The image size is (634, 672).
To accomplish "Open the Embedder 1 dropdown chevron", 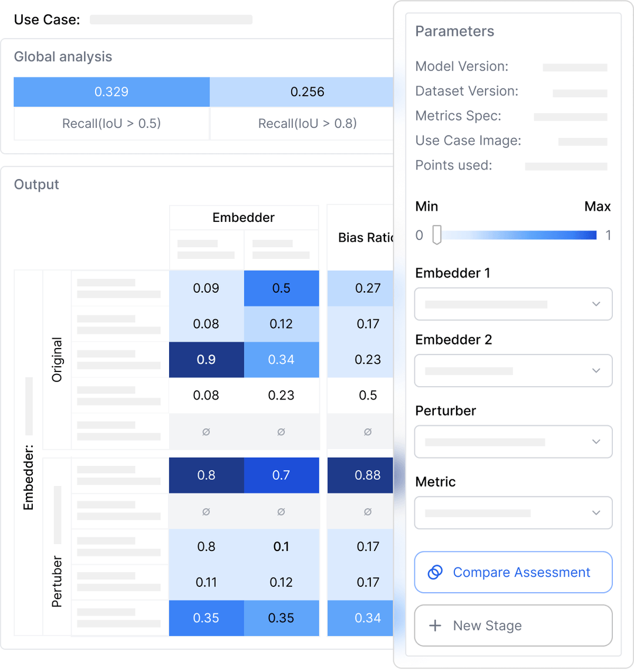I will (596, 304).
